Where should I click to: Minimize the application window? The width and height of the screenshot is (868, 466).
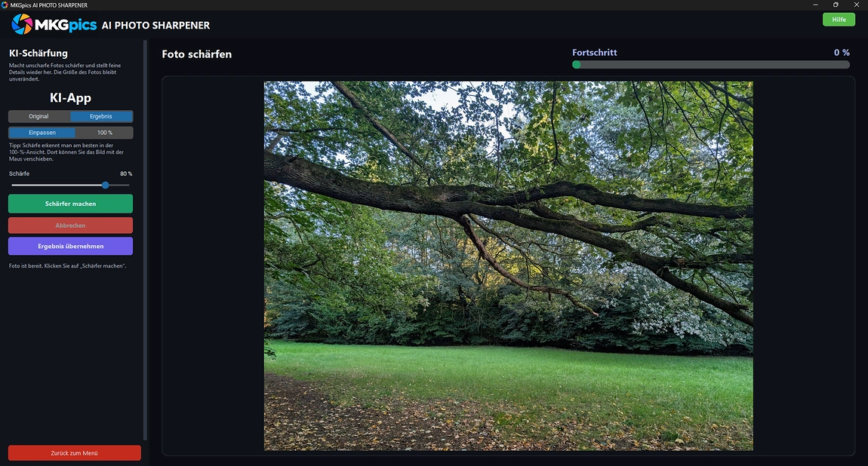pos(815,5)
